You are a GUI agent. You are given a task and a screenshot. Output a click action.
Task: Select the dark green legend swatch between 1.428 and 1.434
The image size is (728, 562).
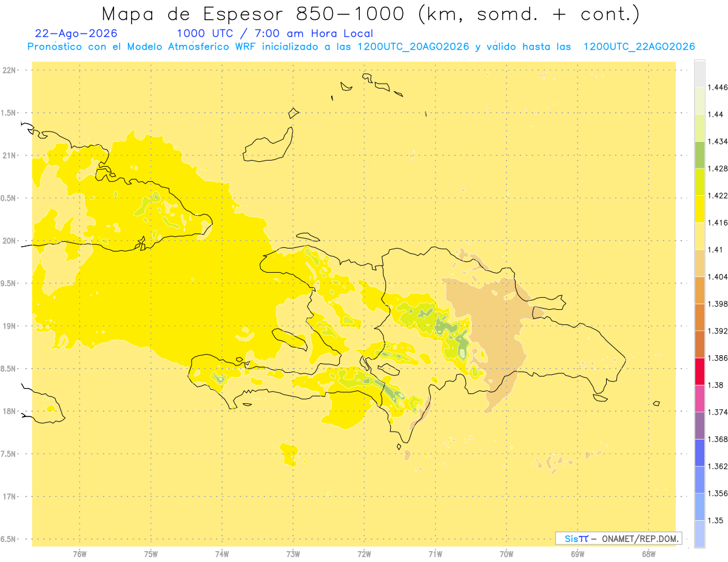click(x=699, y=155)
